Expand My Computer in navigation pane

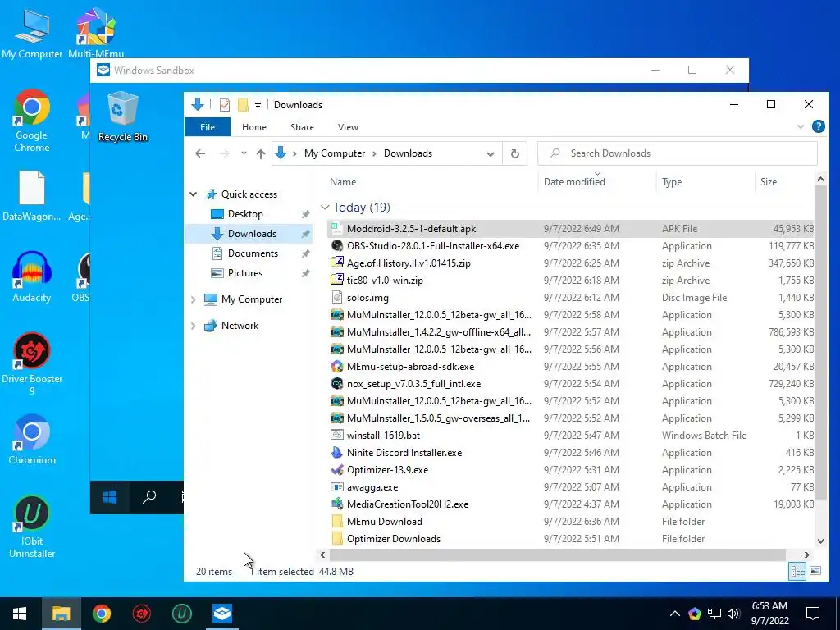[x=194, y=299]
